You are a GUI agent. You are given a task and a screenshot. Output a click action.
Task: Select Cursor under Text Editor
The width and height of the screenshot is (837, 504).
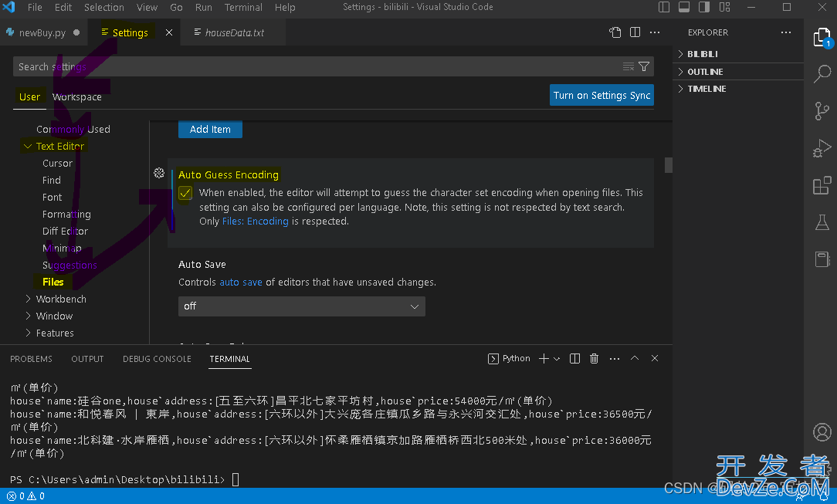[57, 163]
